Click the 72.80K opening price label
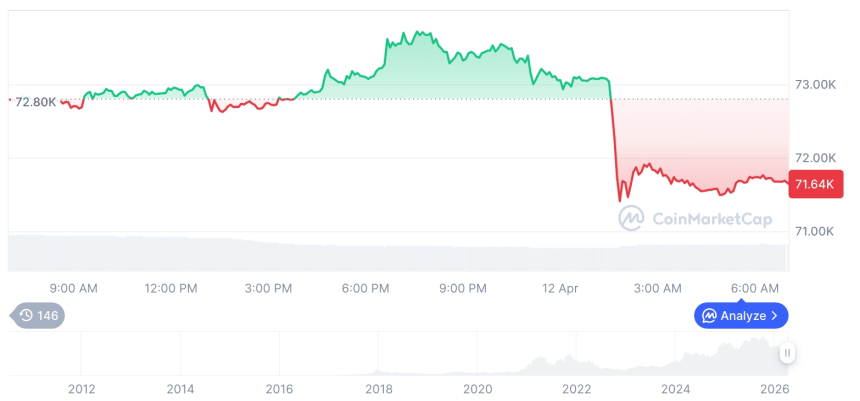Image resolution: width=860 pixels, height=401 pixels. pos(36,101)
